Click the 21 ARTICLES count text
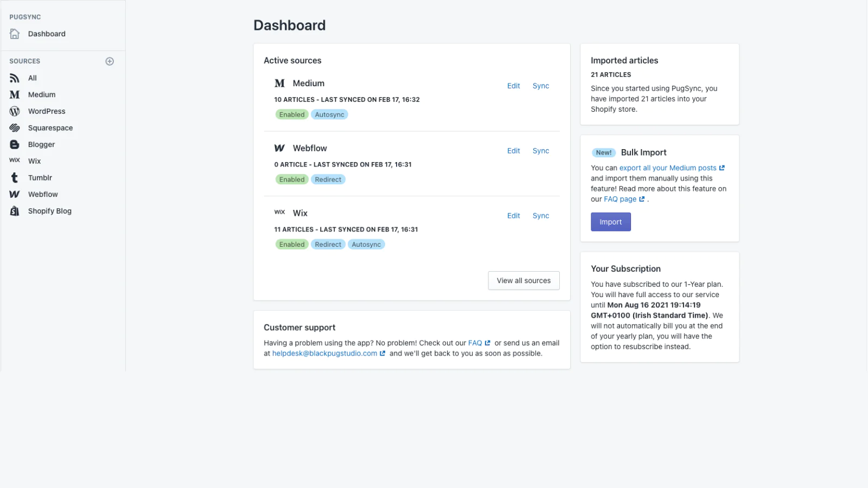 611,75
